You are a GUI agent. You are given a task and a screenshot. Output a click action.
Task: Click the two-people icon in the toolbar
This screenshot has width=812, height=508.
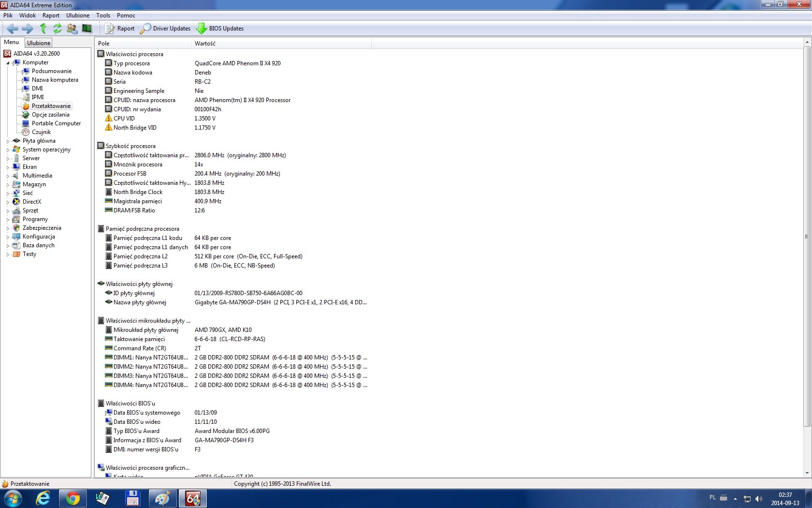pyautogui.click(x=72, y=29)
